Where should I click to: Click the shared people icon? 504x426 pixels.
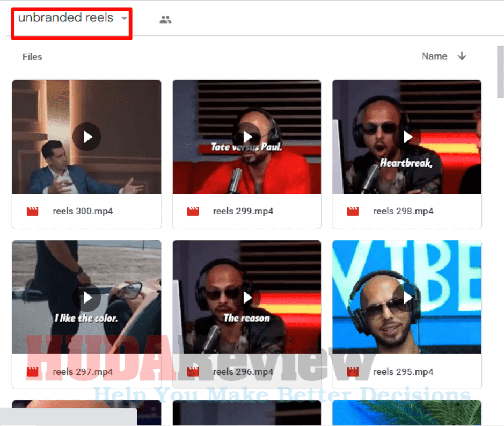(165, 20)
